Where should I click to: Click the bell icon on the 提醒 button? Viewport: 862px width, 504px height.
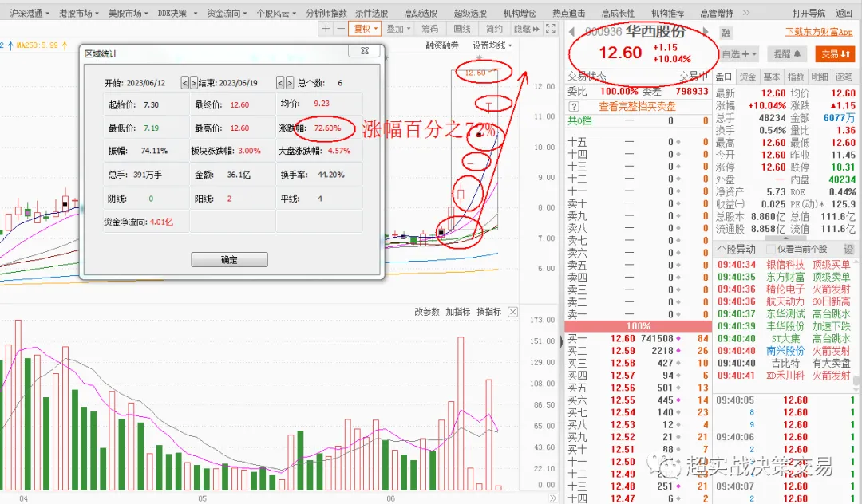pos(799,53)
